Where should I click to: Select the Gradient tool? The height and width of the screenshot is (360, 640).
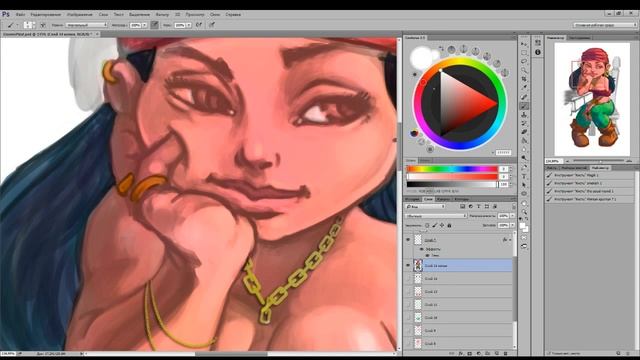pyautogui.click(x=524, y=140)
